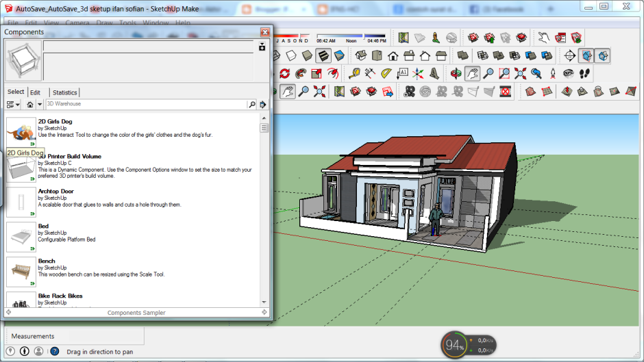This screenshot has width=644, height=362.
Task: Select Sandbox From Contours tool
Action: tap(531, 92)
